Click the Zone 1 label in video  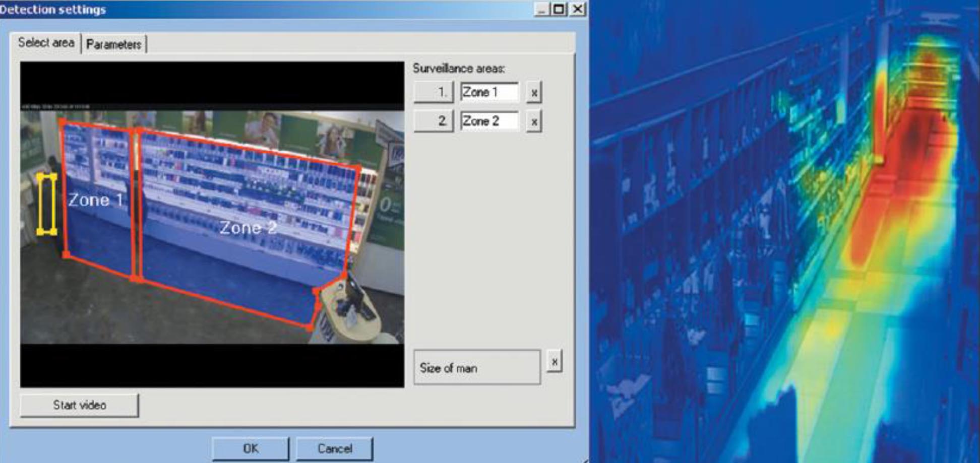(x=96, y=200)
